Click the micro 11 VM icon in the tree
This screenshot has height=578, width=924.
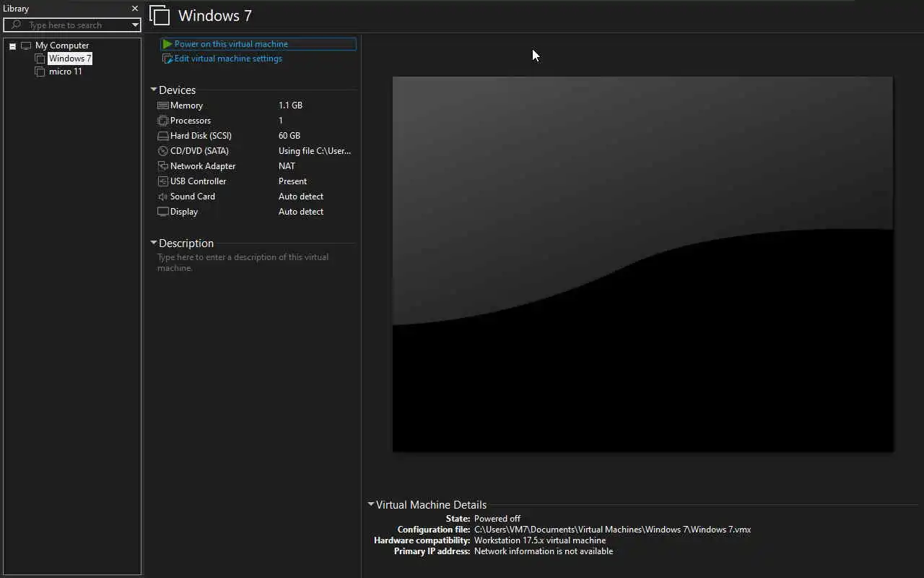40,72
